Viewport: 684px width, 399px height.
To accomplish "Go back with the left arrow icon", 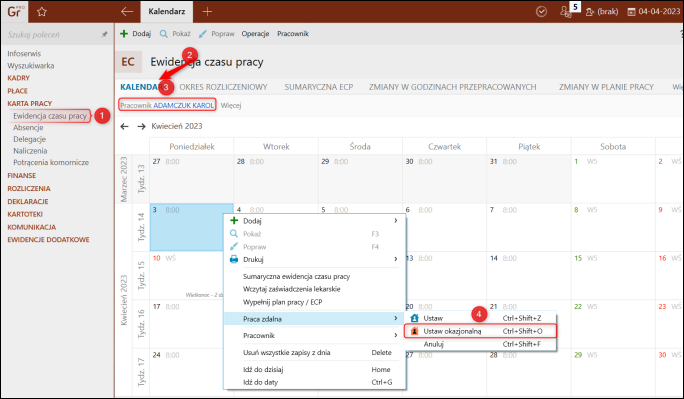I will click(127, 12).
